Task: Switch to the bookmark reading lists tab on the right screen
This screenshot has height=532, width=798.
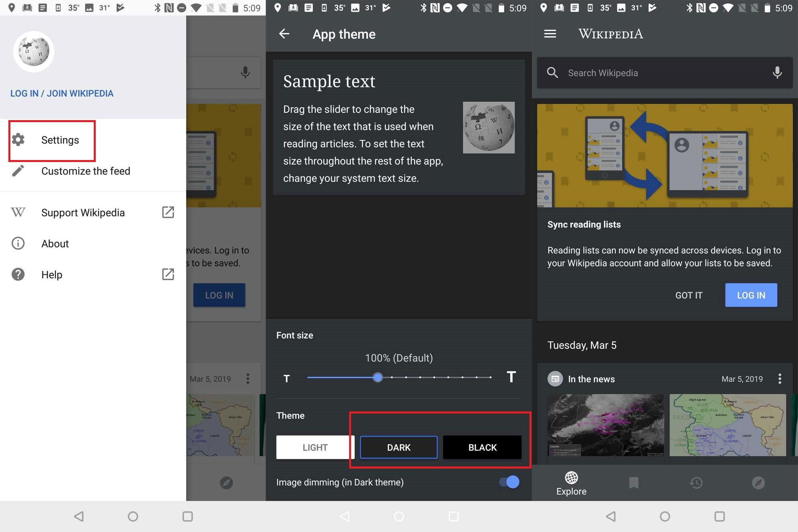Action: click(634, 483)
